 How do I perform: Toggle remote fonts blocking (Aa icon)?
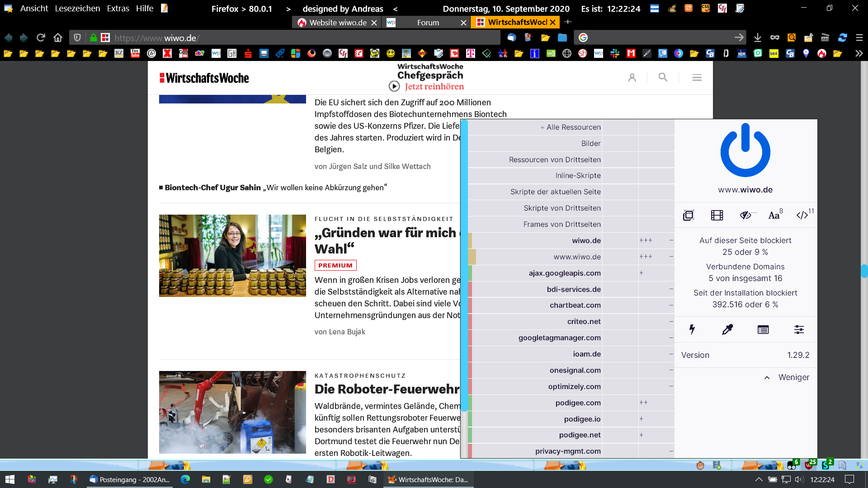click(774, 215)
